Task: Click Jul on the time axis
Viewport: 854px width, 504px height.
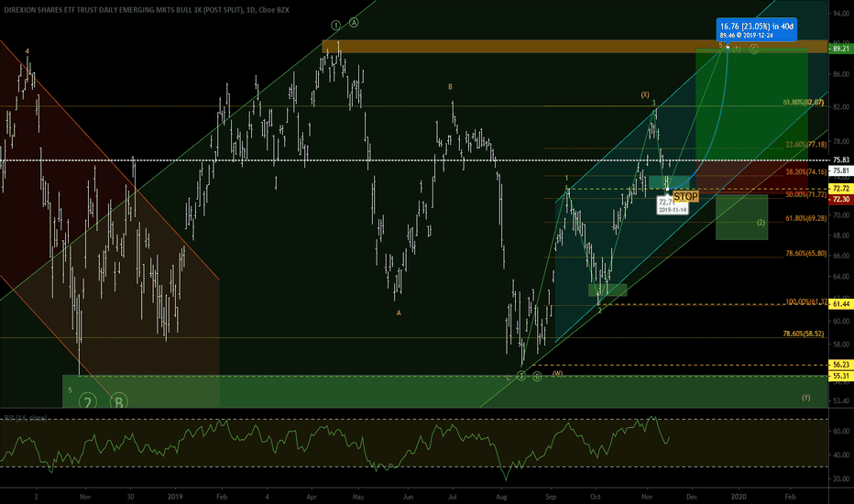Action: tap(452, 497)
